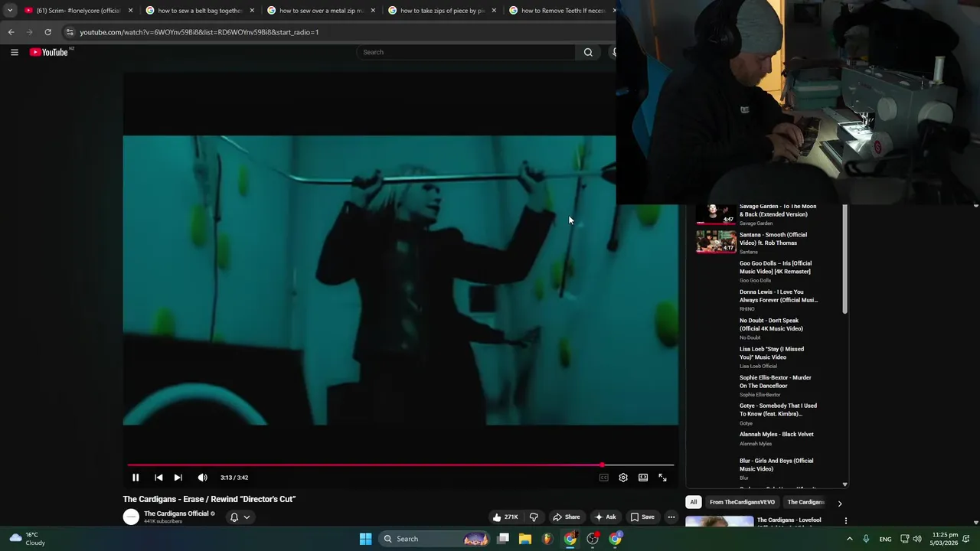Open the Savage Garden video thumbnail
The image size is (980, 551).
click(716, 214)
